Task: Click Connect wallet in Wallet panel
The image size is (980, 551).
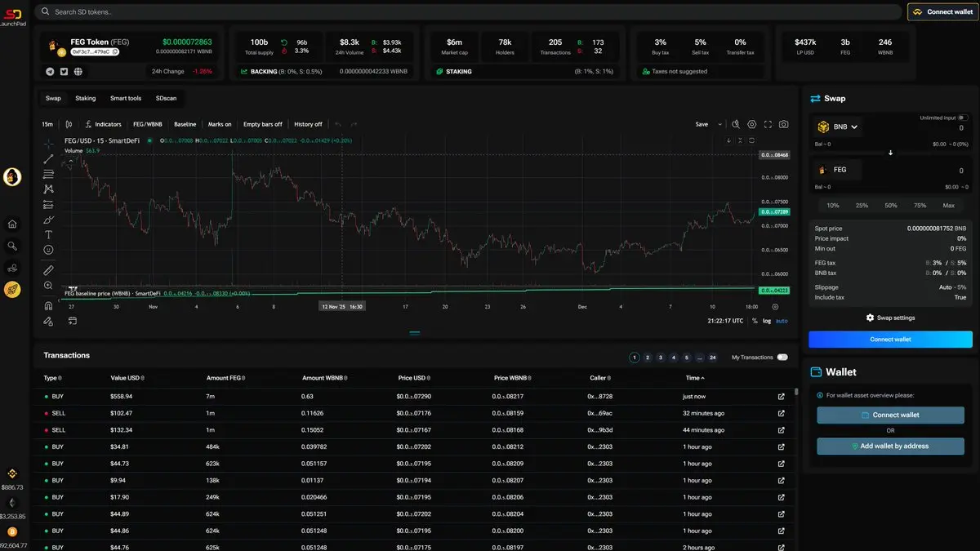Action: pos(890,415)
